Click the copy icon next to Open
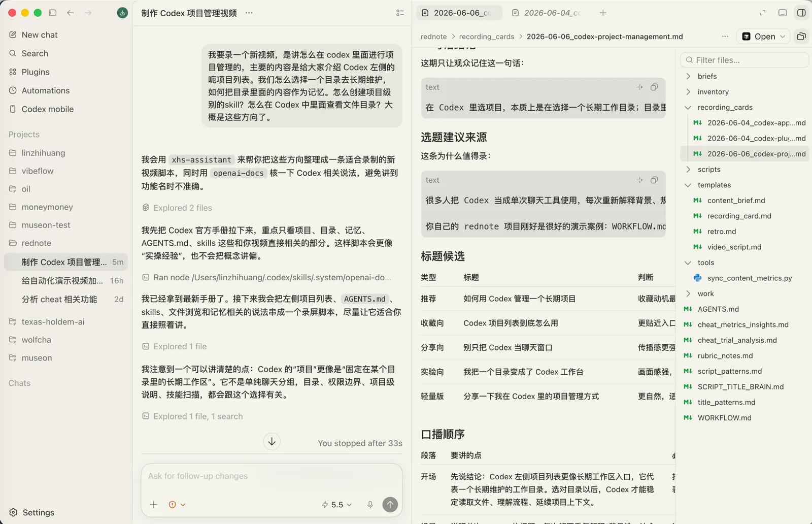This screenshot has height=524, width=812. [x=801, y=37]
